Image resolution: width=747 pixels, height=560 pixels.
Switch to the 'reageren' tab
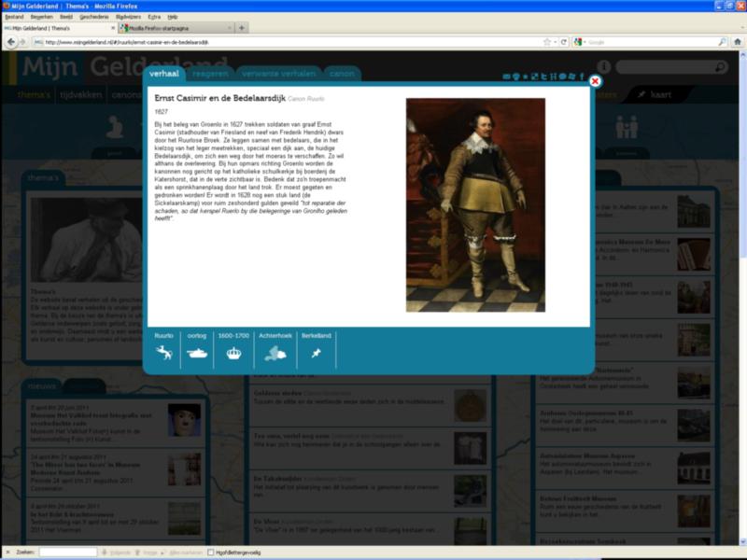point(210,74)
